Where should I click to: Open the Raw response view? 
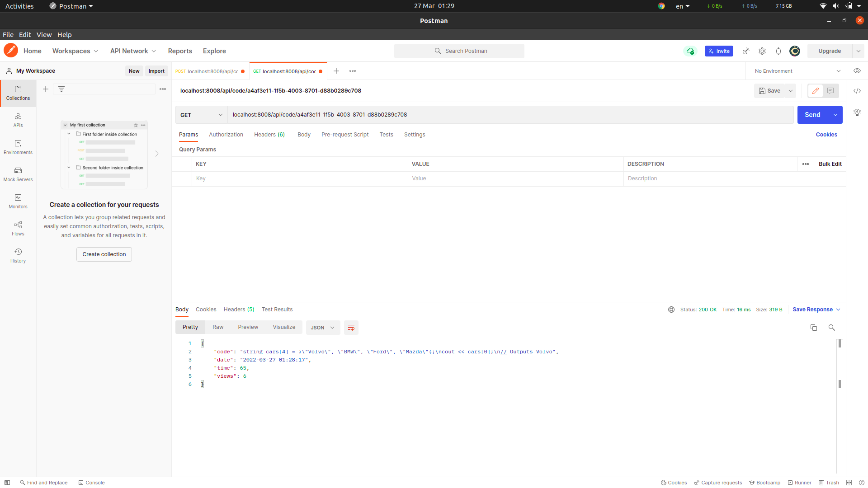tap(218, 327)
